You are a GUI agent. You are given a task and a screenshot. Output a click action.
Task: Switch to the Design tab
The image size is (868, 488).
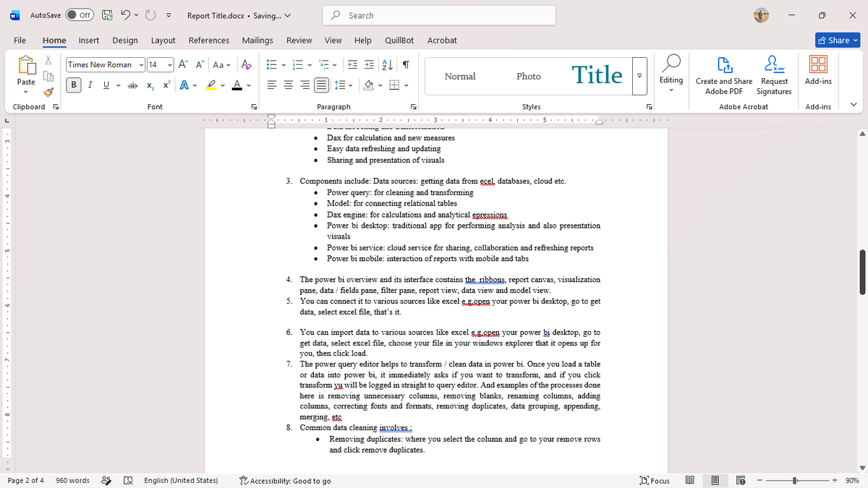(x=124, y=40)
